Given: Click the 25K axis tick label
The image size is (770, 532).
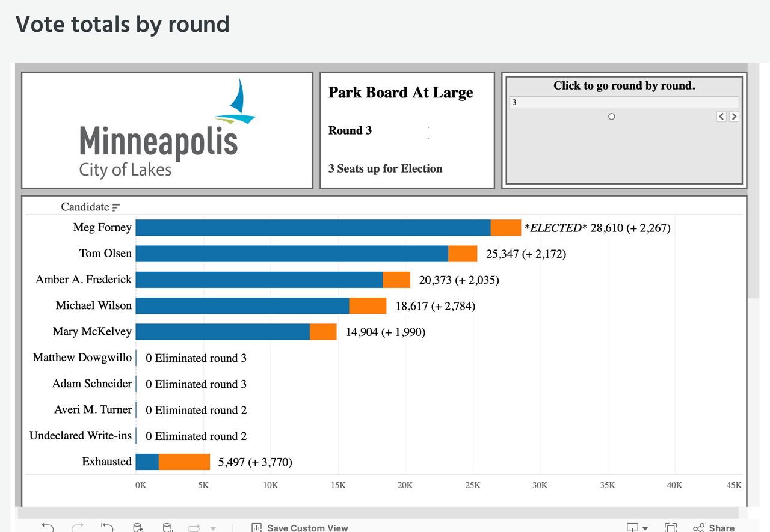Looking at the screenshot, I should tap(473, 485).
